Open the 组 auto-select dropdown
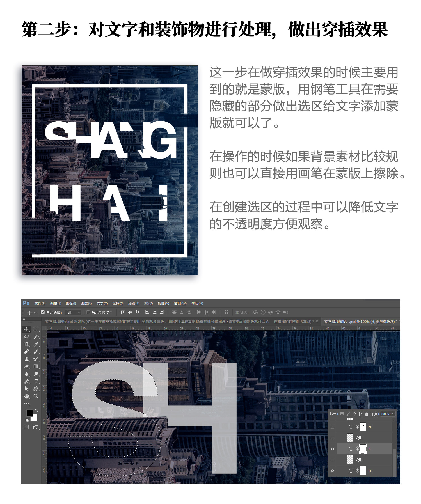The image size is (421, 504). pyautogui.click(x=73, y=313)
